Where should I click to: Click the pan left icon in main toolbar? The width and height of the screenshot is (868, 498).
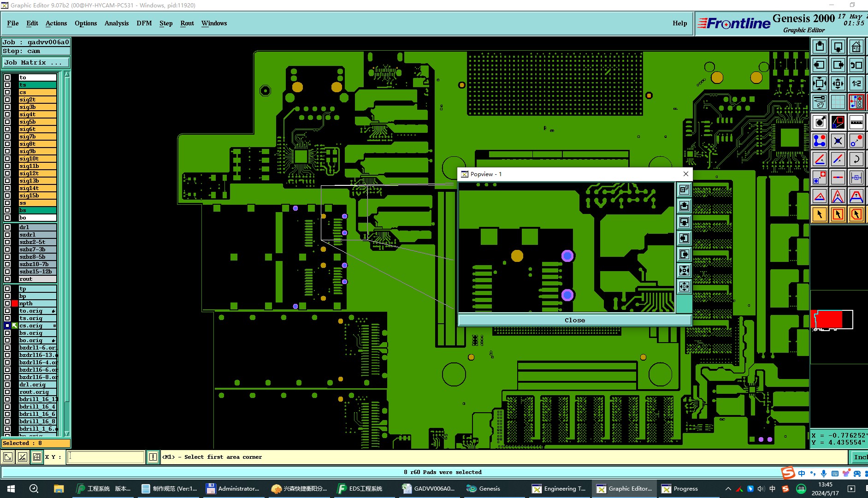point(820,65)
